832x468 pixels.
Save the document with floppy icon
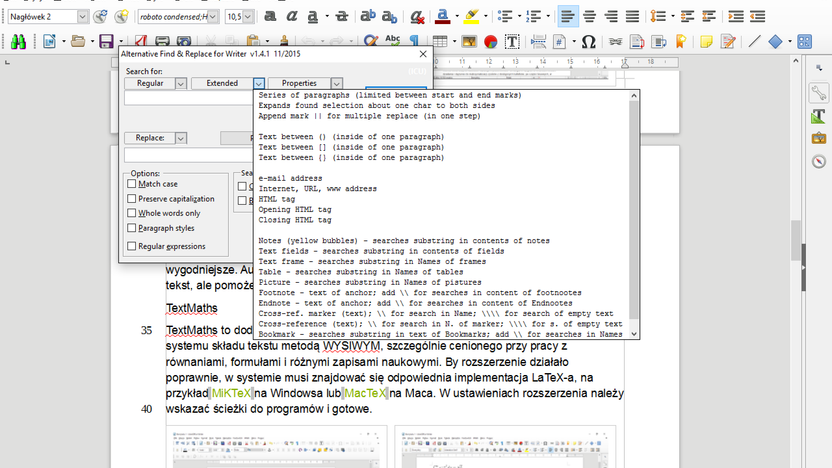[x=106, y=41]
